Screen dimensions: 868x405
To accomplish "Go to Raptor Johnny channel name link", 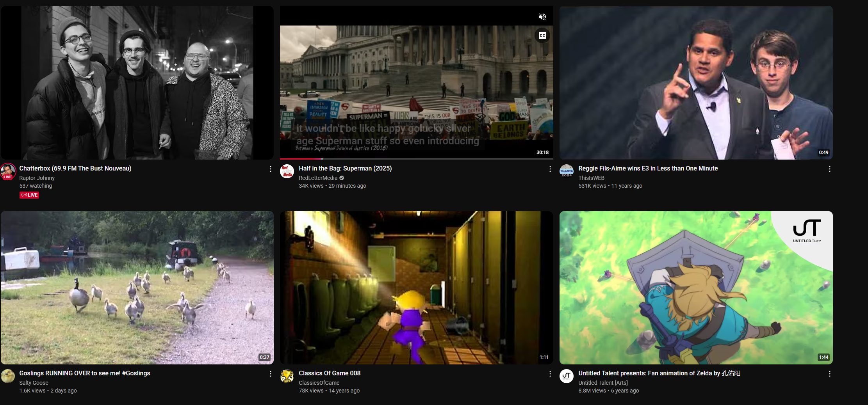I will tap(37, 178).
